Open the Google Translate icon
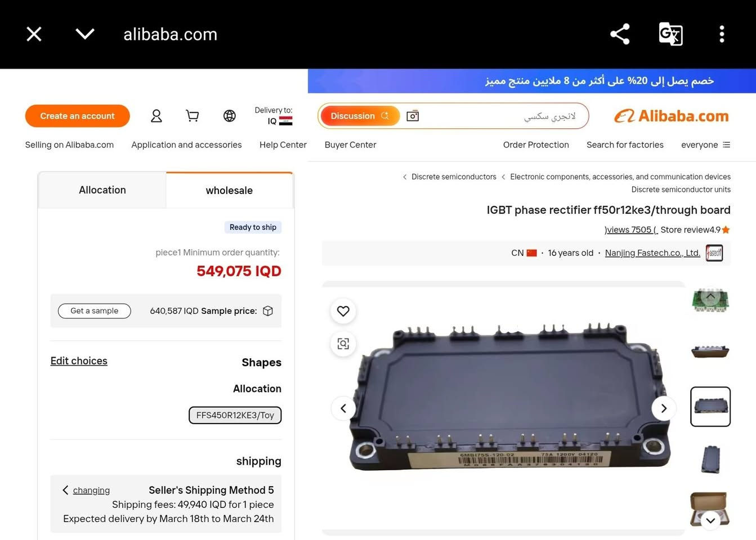The image size is (756, 540). click(x=670, y=34)
